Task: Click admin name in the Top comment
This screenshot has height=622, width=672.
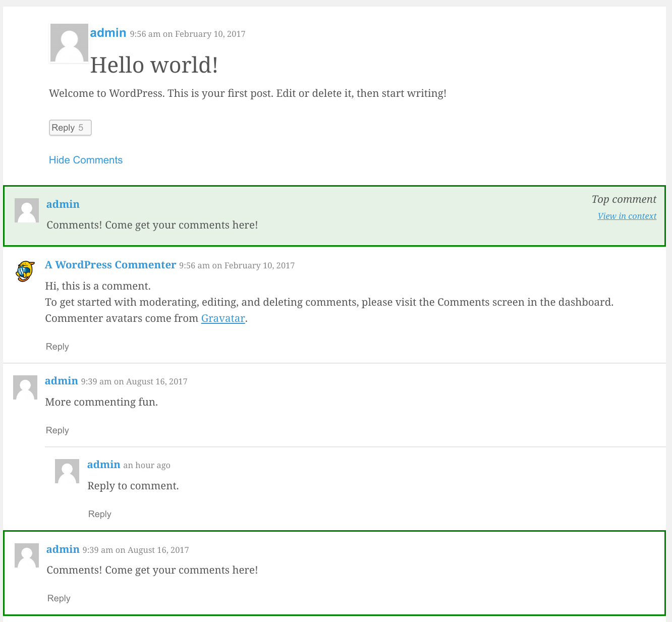Action: pos(63,204)
